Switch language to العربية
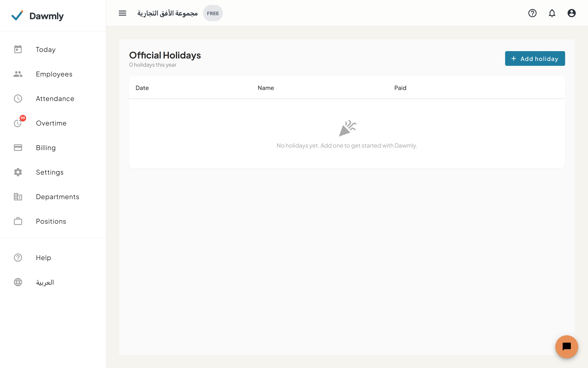588x368 pixels. [x=53, y=282]
